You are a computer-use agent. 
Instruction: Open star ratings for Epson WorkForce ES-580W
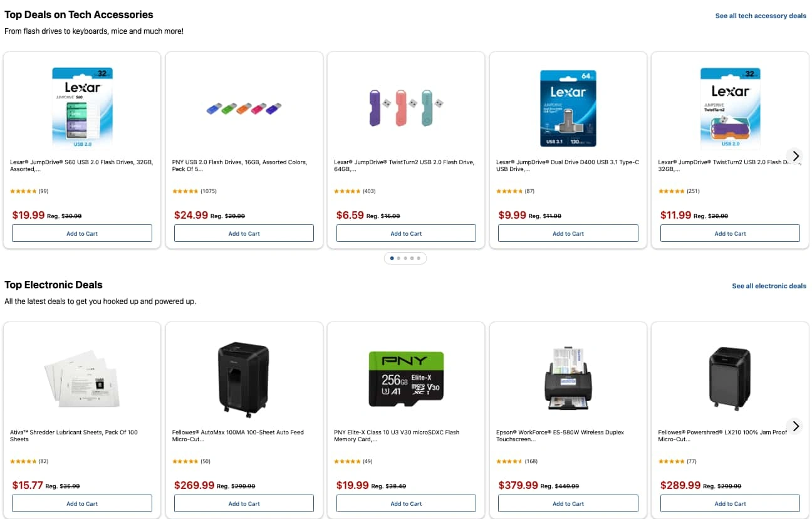pos(509,461)
